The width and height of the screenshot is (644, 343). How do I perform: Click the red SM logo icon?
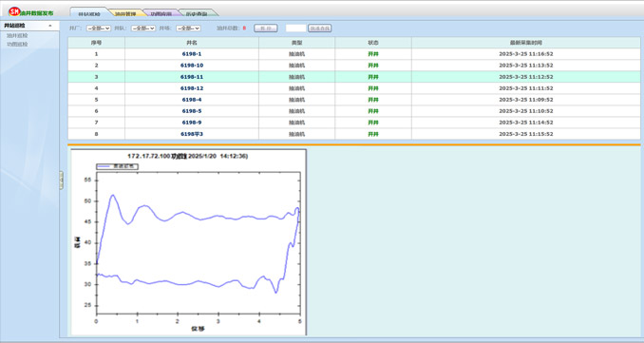pyautogui.click(x=14, y=11)
